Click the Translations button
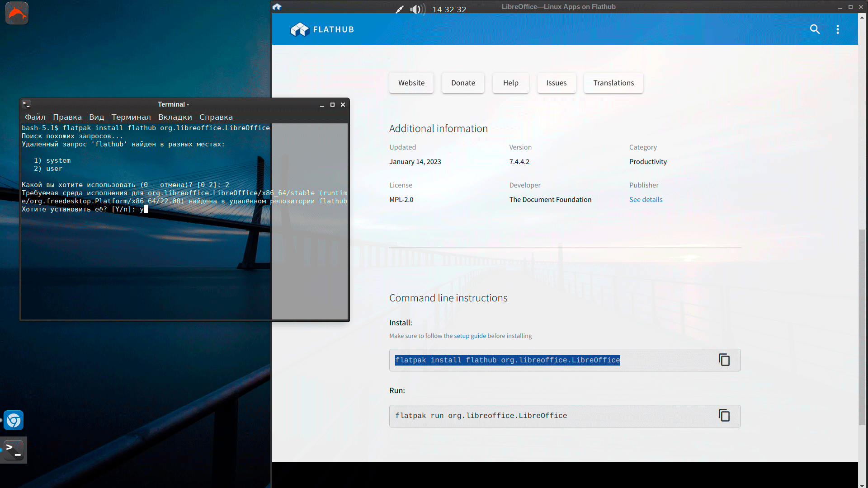Screen dimensions: 868x488 (x=613, y=83)
